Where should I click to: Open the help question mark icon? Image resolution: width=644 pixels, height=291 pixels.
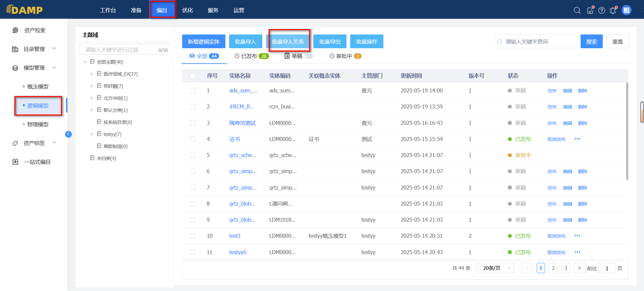click(602, 10)
